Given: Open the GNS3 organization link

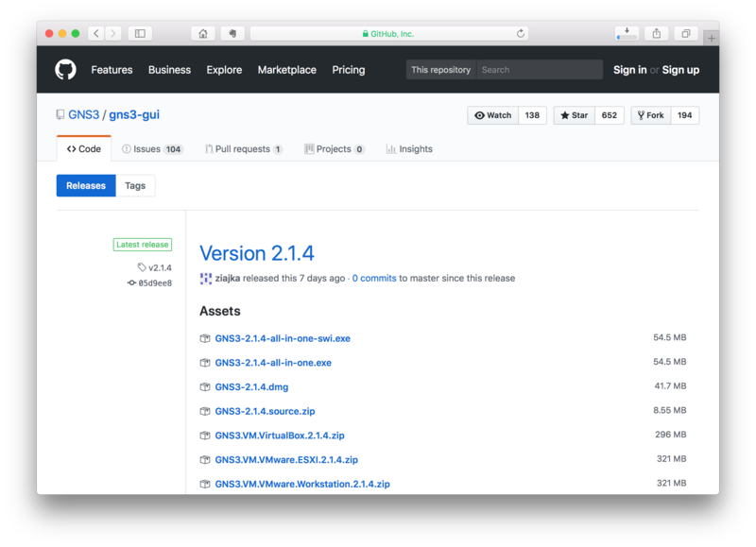Looking at the screenshot, I should click(x=83, y=114).
